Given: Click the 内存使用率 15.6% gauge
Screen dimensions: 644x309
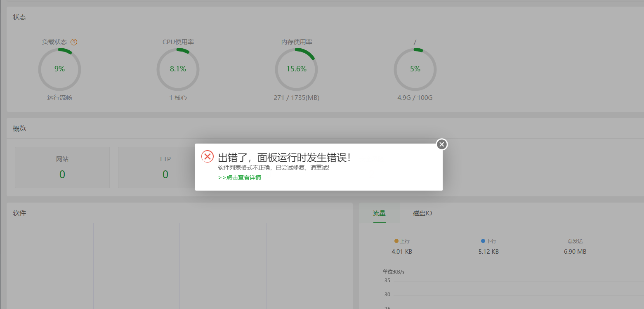Looking at the screenshot, I should pos(296,69).
